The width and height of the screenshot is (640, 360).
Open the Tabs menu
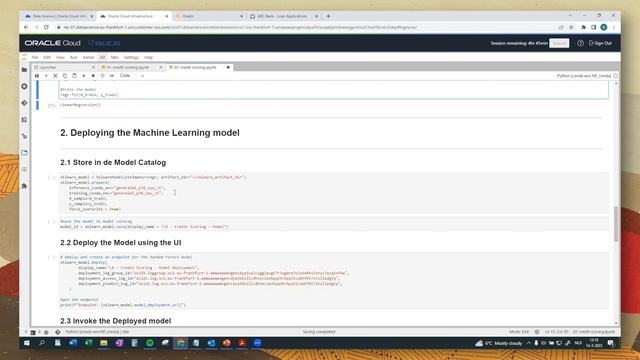point(114,58)
